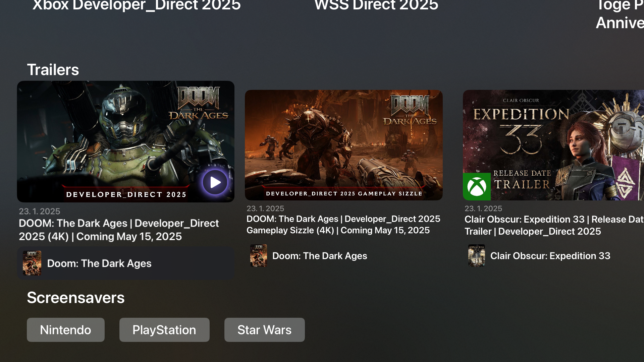
Task: Choose the Star Wars screensaver
Action: [x=264, y=330]
